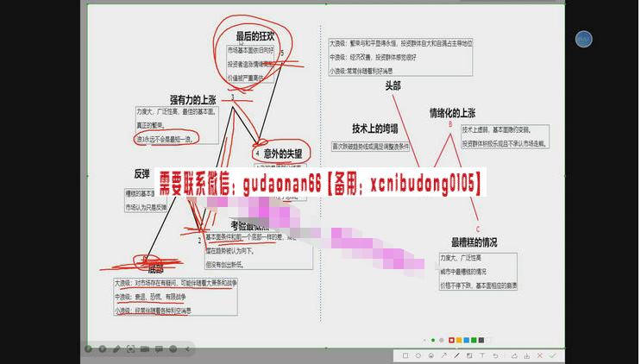Select the mosaic blur tool
641x364 pixels.
coord(469,355)
